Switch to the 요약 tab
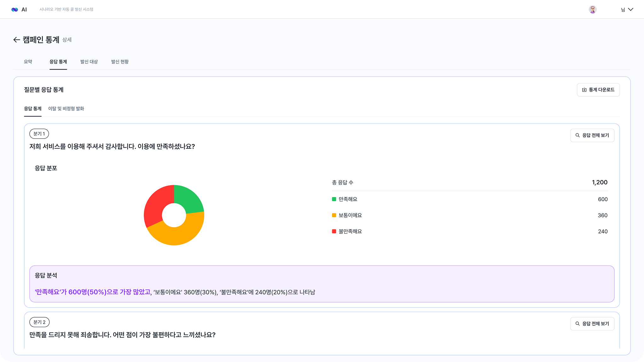644x362 pixels. tap(28, 62)
